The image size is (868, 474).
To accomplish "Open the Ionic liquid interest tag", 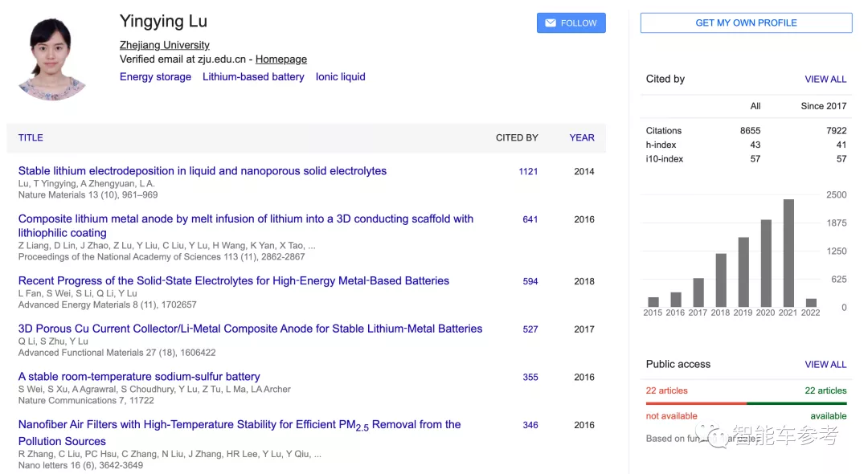I will (x=340, y=77).
